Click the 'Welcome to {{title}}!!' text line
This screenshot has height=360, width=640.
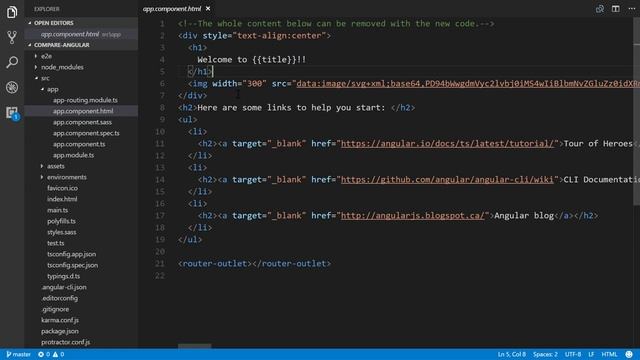pyautogui.click(x=251, y=60)
